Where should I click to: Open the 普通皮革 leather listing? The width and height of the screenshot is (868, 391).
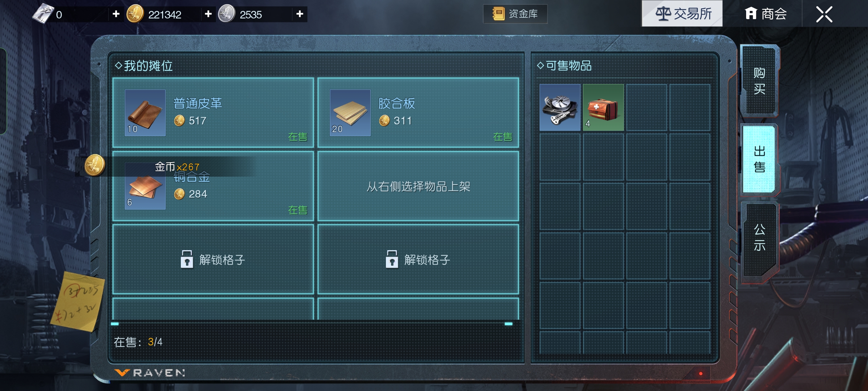point(213,113)
